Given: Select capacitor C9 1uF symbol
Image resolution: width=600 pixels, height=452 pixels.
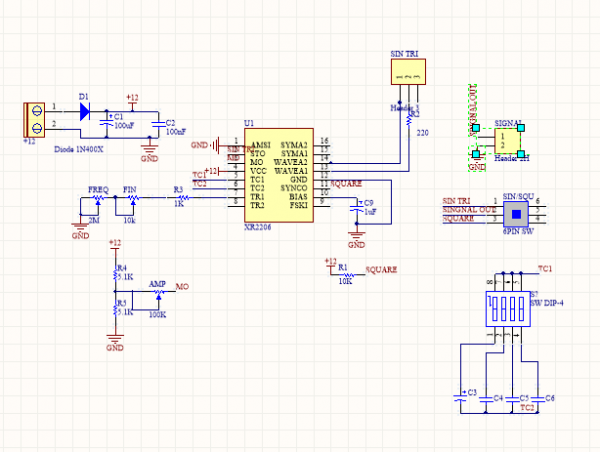Looking at the screenshot, I should 357,209.
